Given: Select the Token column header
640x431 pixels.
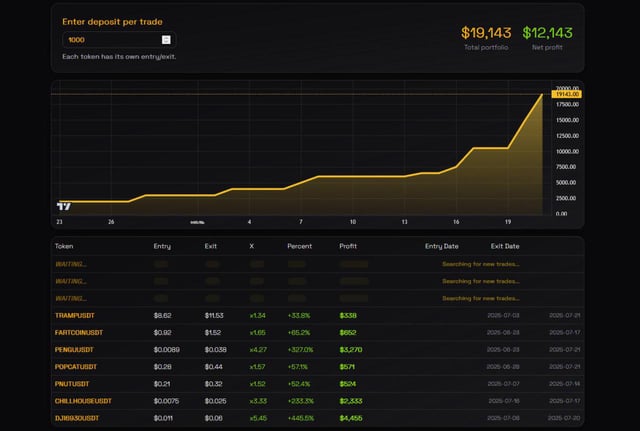Looking at the screenshot, I should pyautogui.click(x=64, y=246).
